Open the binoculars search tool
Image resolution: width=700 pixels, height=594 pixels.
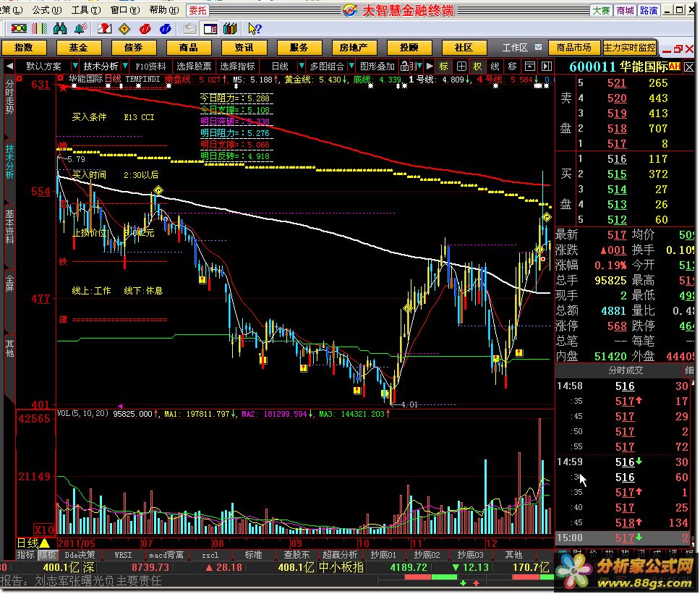click(60, 29)
